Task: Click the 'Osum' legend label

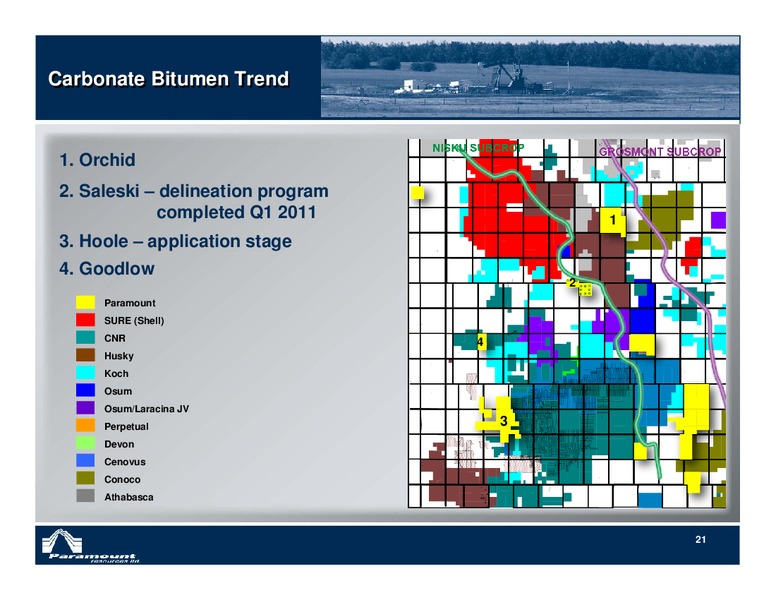Action: pyautogui.click(x=118, y=391)
